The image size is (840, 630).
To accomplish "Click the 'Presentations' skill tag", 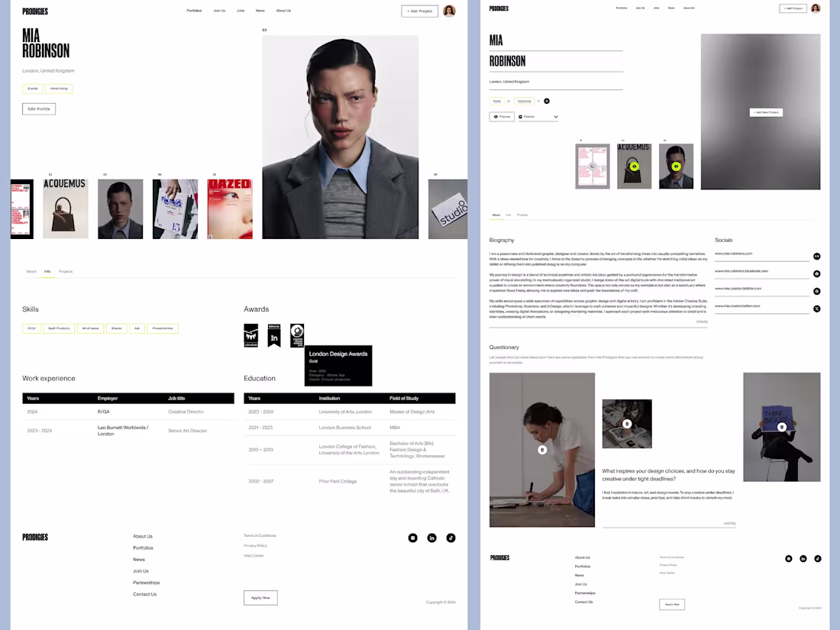I will tap(163, 328).
